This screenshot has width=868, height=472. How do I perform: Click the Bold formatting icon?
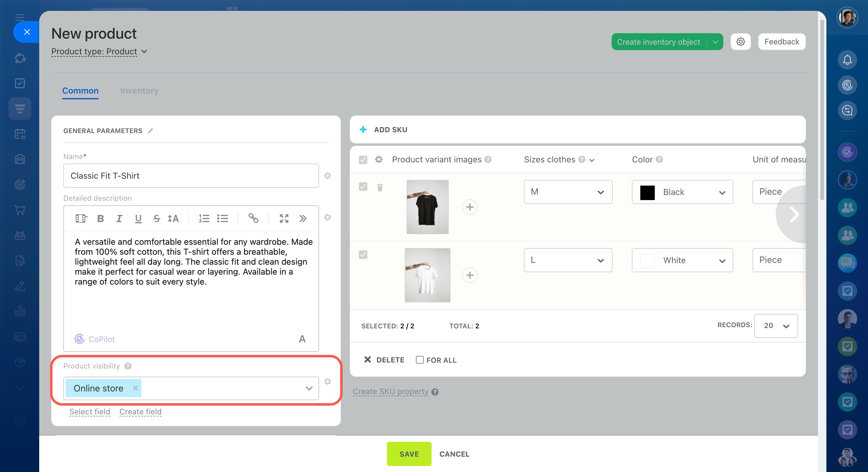pyautogui.click(x=100, y=218)
